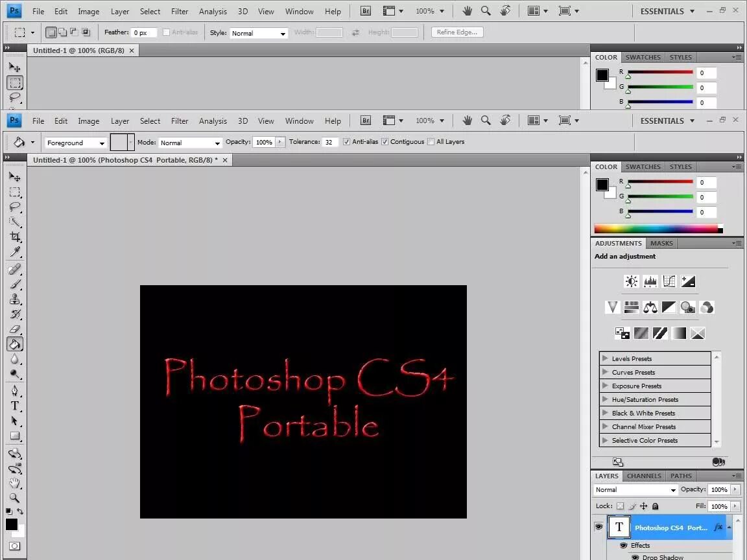747x560 pixels.
Task: Click the foreground color swatch in toolbox
Action: click(12, 524)
